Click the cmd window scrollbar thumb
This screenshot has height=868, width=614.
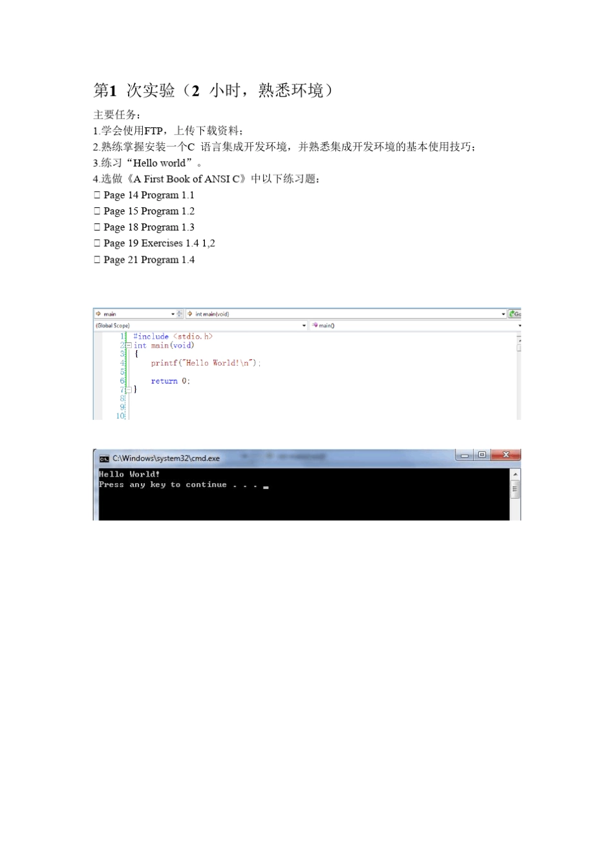(515, 490)
